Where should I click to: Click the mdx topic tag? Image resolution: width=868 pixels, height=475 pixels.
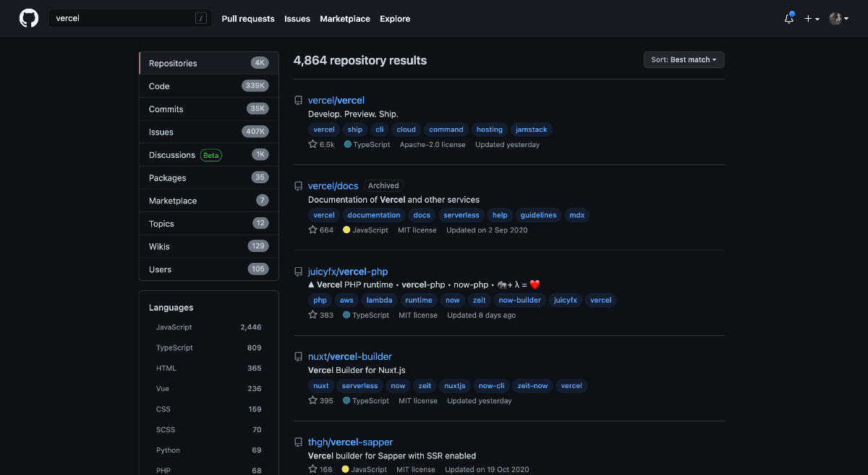pyautogui.click(x=577, y=215)
